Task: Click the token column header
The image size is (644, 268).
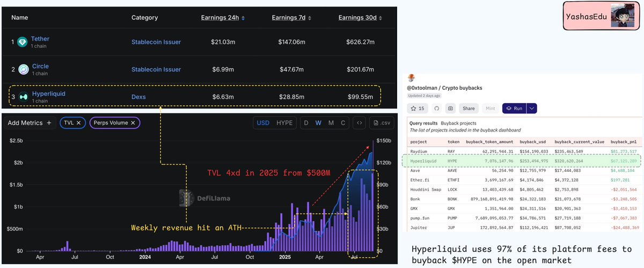Action: point(454,142)
